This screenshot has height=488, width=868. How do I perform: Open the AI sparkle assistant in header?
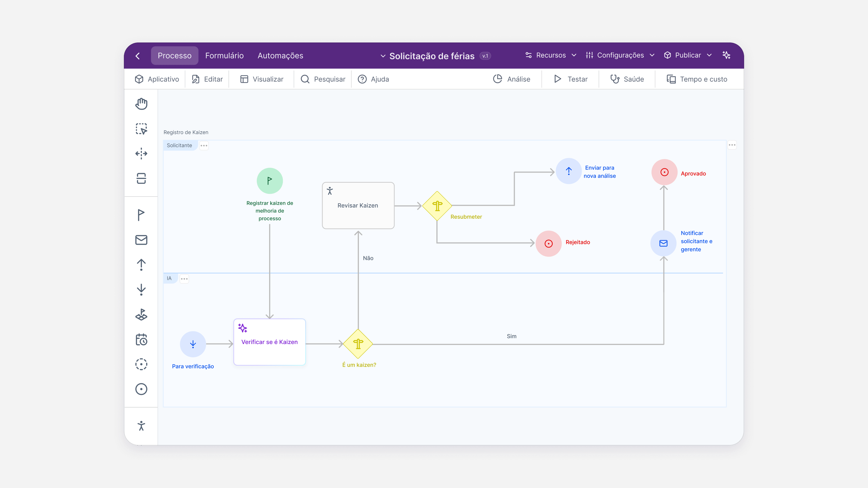coord(726,55)
